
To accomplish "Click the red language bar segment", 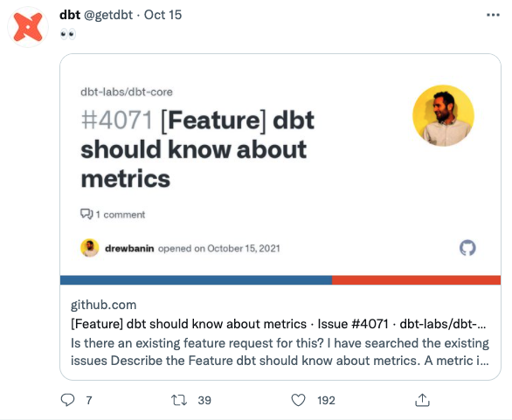I will [x=416, y=280].
